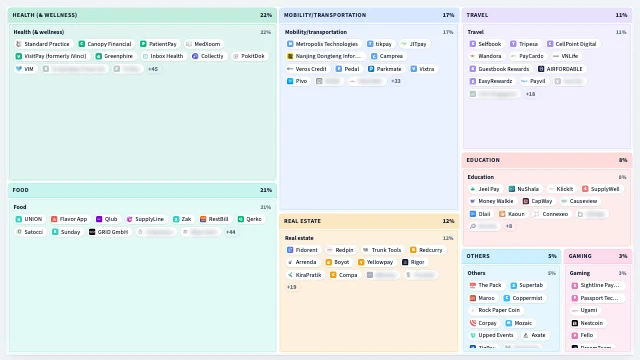Screen dimensions: 640x360
Task: Click the RestBill logo icon
Action: point(203,219)
